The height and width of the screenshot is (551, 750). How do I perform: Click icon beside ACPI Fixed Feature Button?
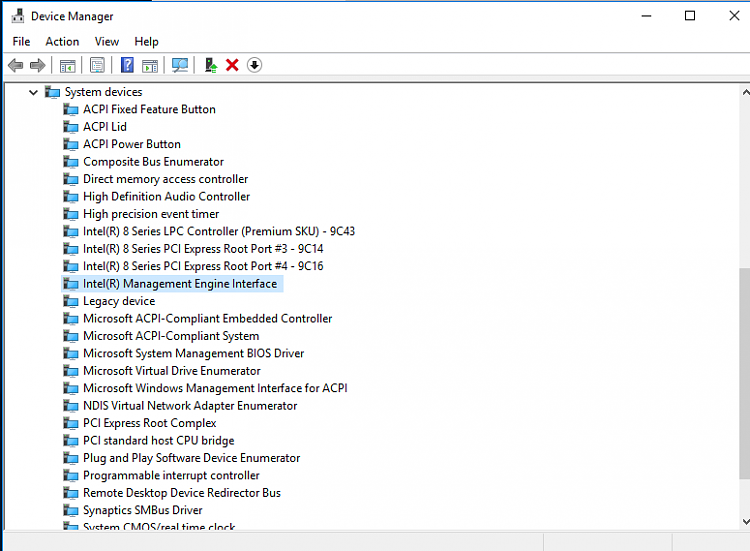[x=71, y=110]
